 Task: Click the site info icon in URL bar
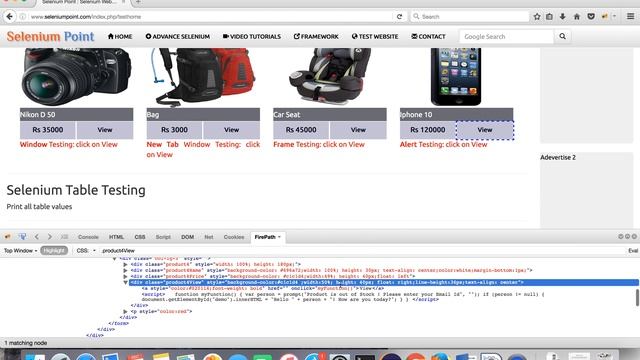click(x=23, y=17)
